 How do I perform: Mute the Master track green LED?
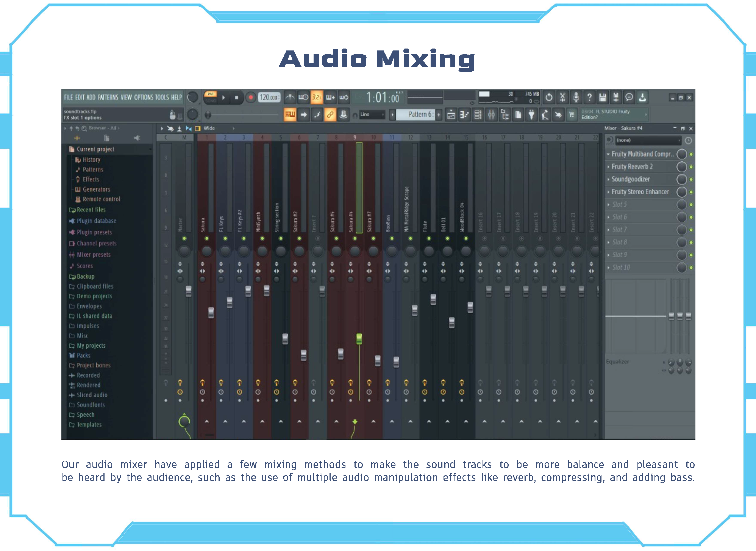point(184,239)
